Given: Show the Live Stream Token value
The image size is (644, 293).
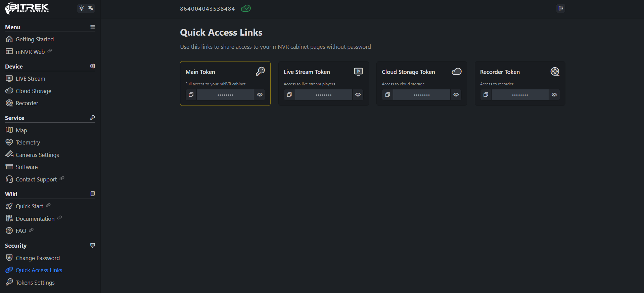Looking at the screenshot, I should pos(358,95).
